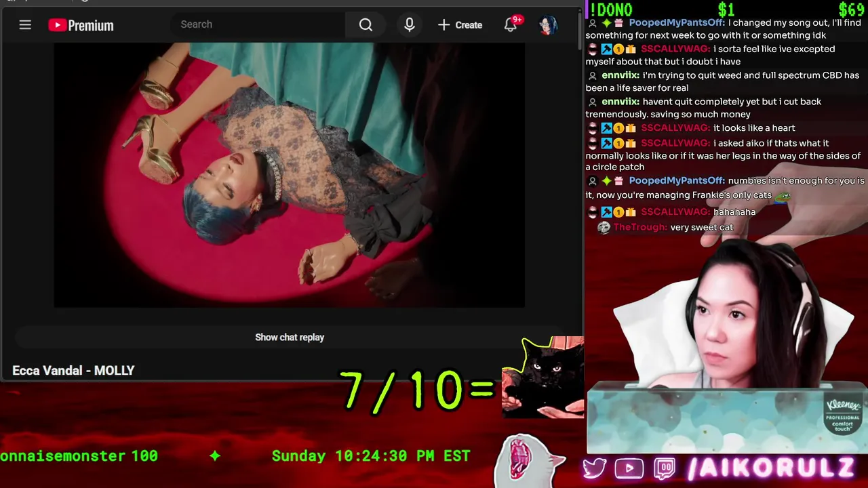Click the Ecca Vandal - MOLLY video title

73,370
